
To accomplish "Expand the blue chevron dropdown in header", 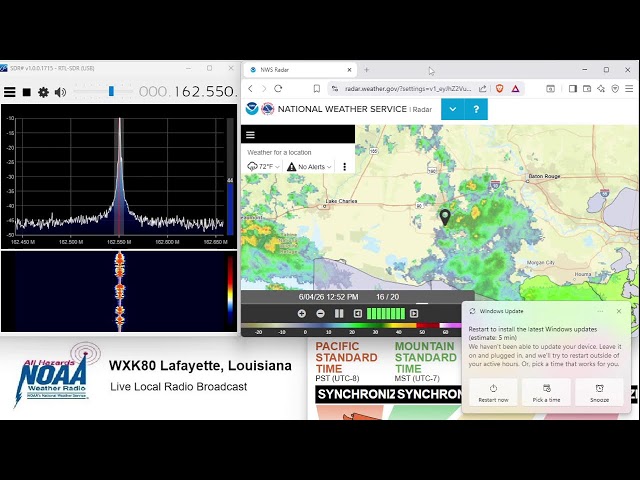I will coord(453,109).
